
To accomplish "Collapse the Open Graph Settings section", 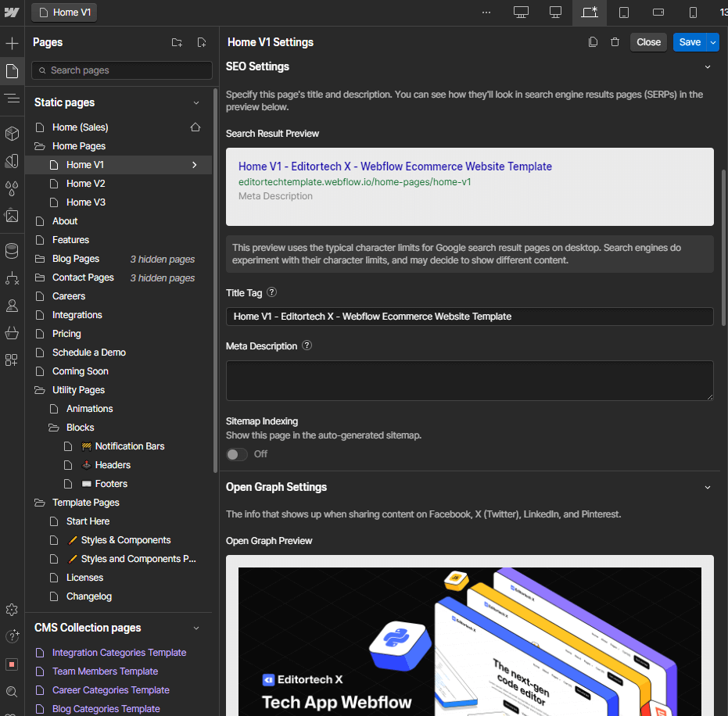I will click(708, 486).
